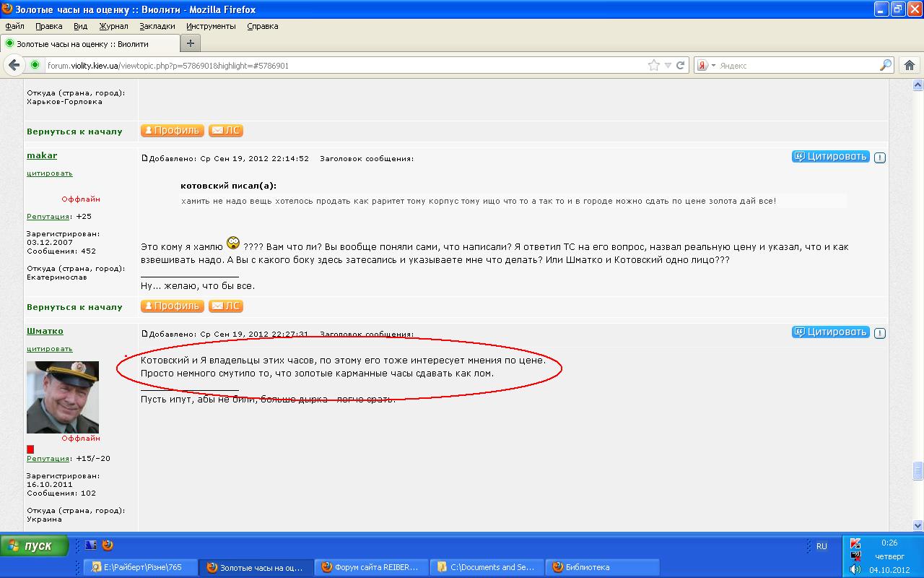The image size is (924, 578).
Task: Click "Вернуться к началу" below makar's post
Action: click(74, 307)
